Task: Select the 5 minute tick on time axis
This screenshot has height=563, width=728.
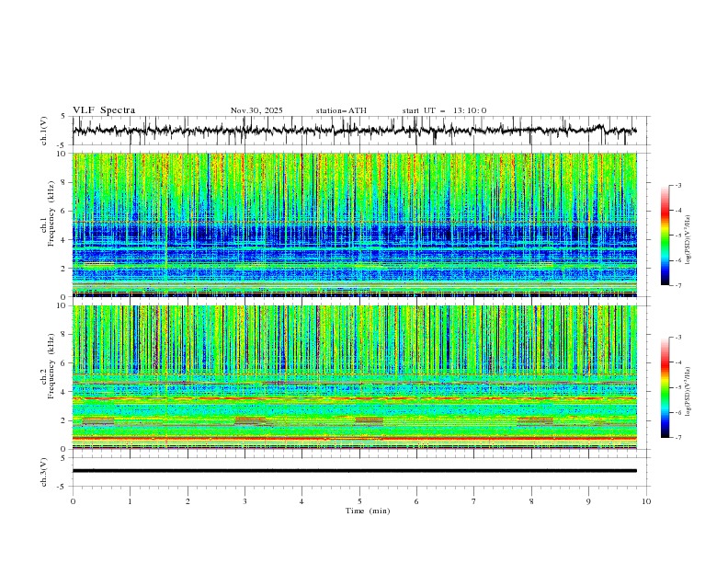Action: pos(359,501)
